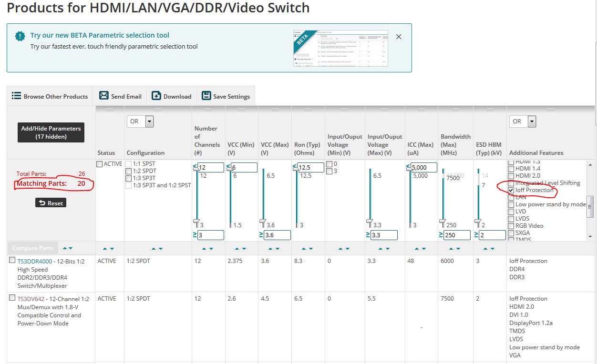This screenshot has height=364, width=597.
Task: Click the BETA tool preview thumbnail
Action: (340, 49)
